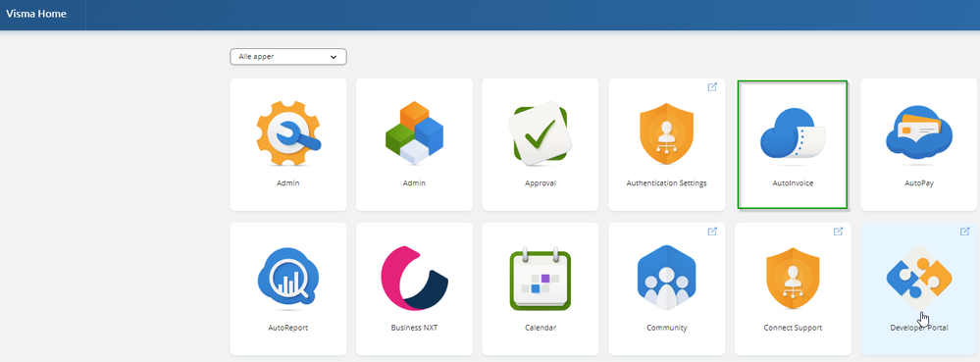Screen dimensions: 980x362
Task: Open the Admin app with colored cubes icon
Action: (x=414, y=133)
